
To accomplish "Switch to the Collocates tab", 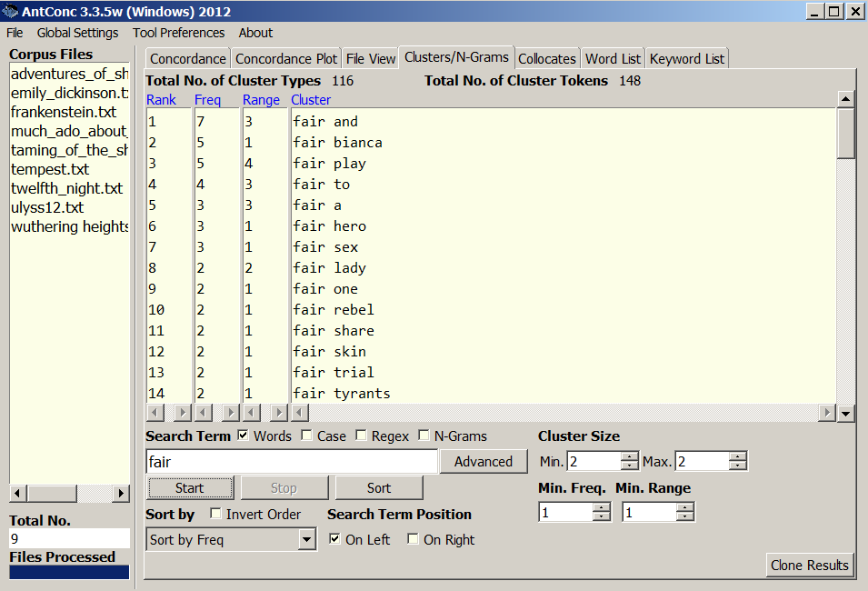I will click(x=547, y=58).
